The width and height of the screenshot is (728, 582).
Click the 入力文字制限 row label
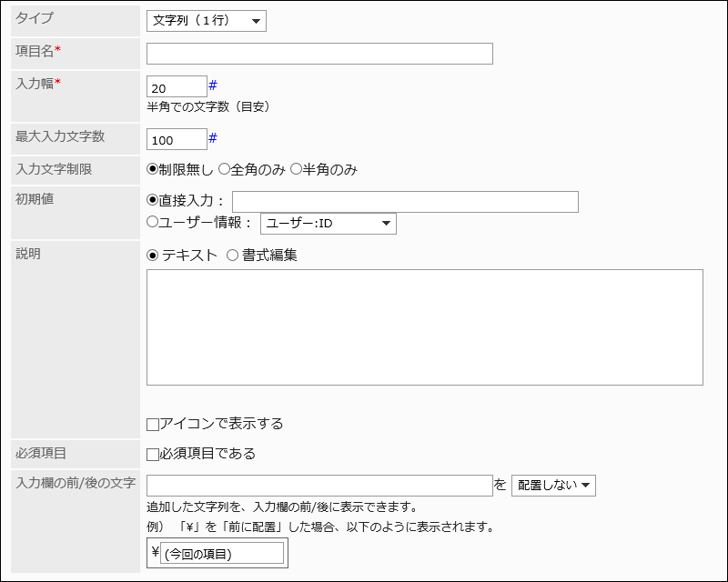(54, 169)
